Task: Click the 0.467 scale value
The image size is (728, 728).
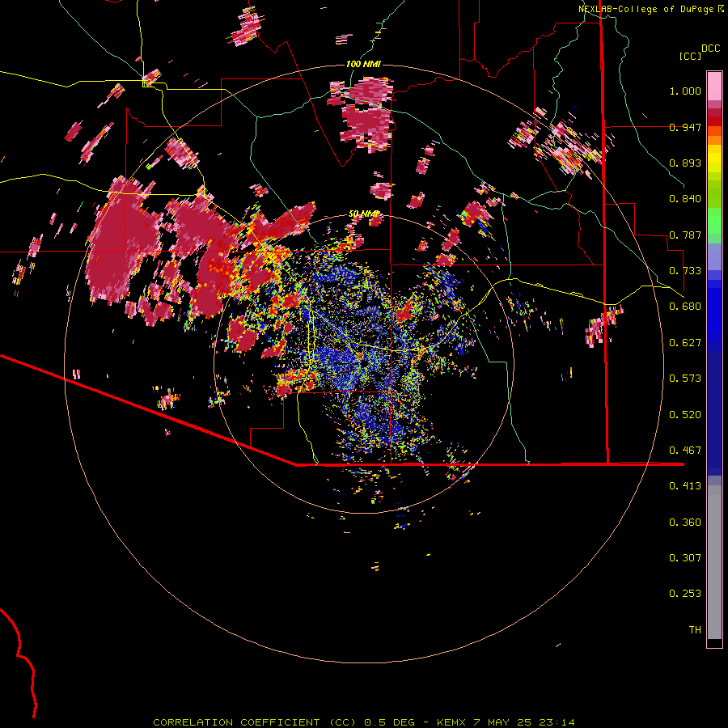Action: (x=685, y=451)
